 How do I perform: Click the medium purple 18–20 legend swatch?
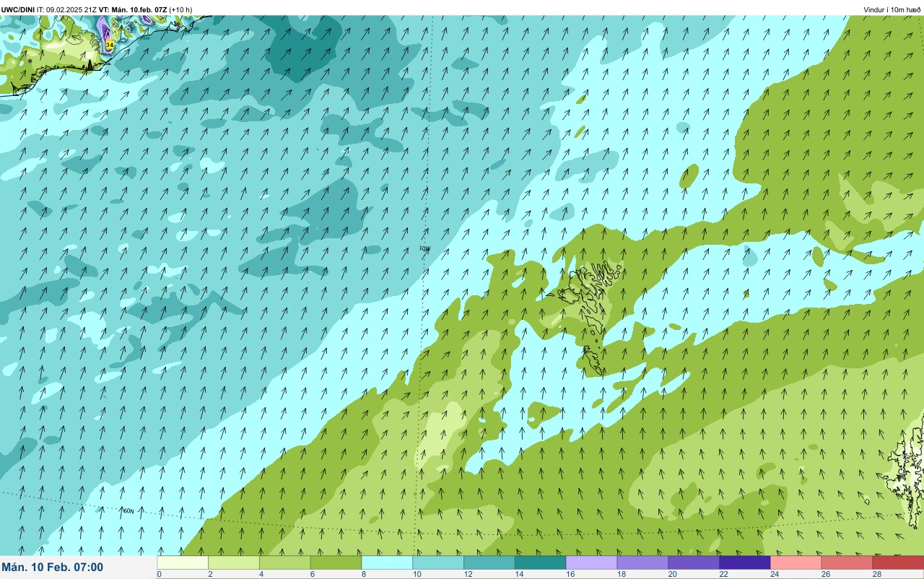coord(642,562)
